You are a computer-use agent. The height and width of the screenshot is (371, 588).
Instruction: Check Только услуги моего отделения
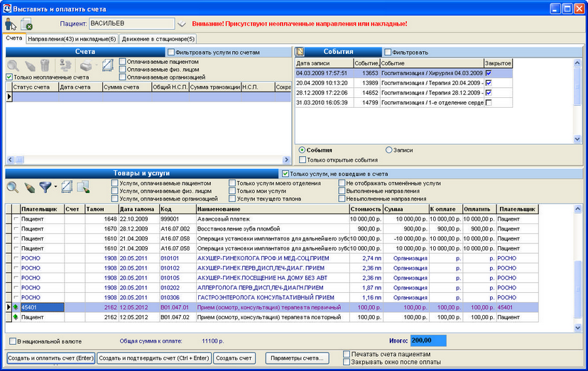232,183
